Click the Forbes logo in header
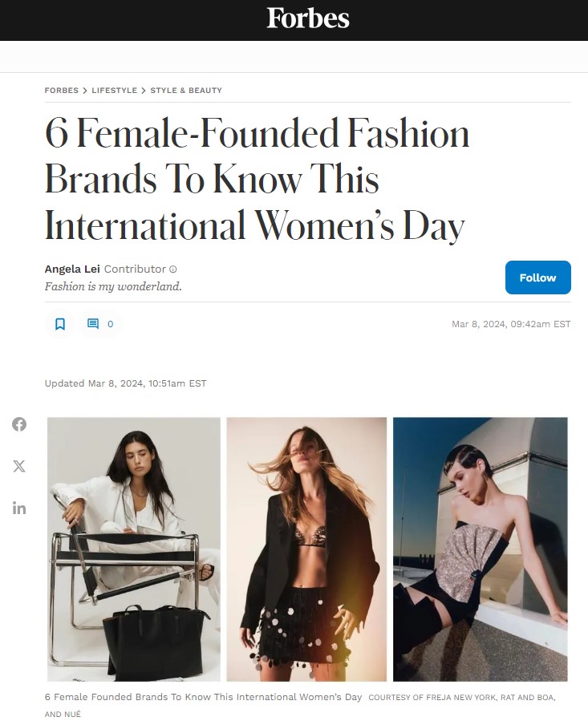Viewport: 588px width, 725px height. [x=308, y=18]
